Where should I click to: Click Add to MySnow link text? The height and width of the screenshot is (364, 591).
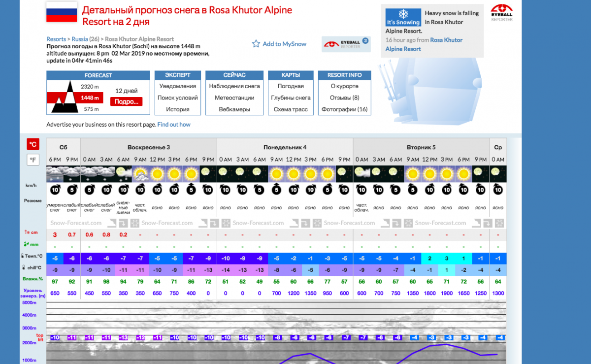[284, 44]
